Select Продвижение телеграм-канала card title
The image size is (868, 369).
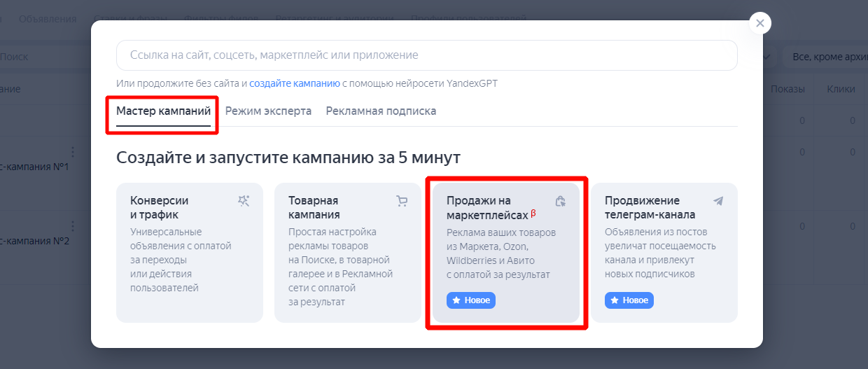(x=650, y=207)
